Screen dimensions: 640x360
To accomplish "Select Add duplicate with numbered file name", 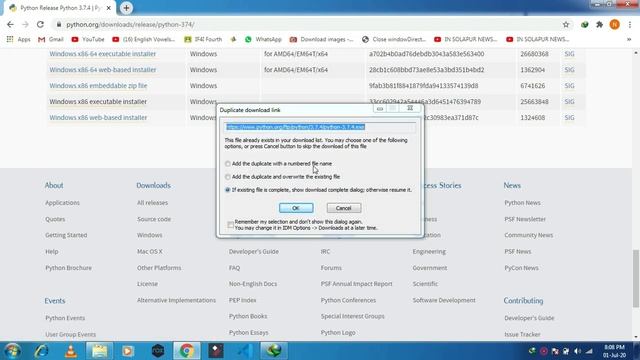I will 228,164.
